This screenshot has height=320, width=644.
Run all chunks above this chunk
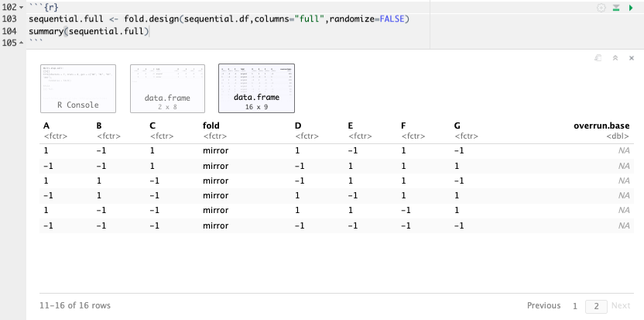616,7
